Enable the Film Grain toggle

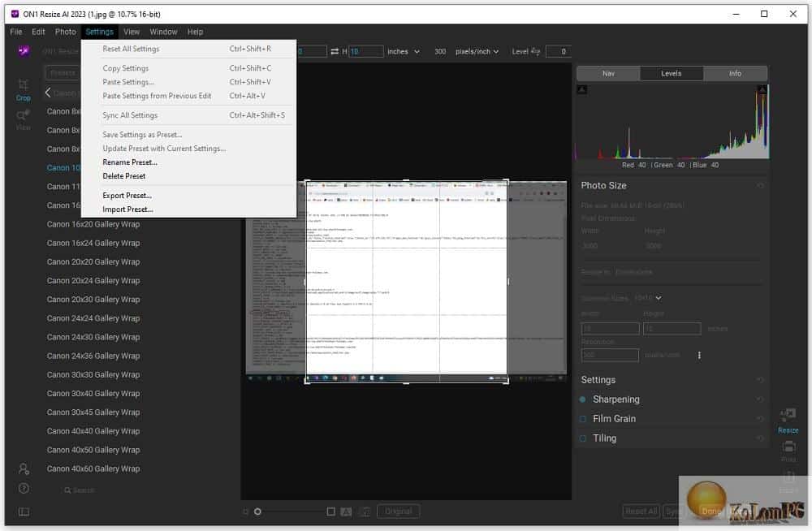click(582, 419)
